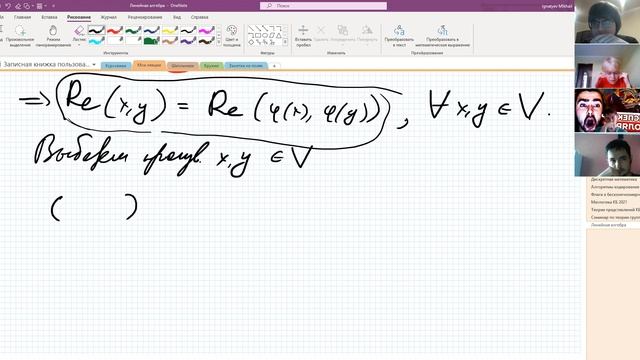Select the red pen

tap(115, 30)
